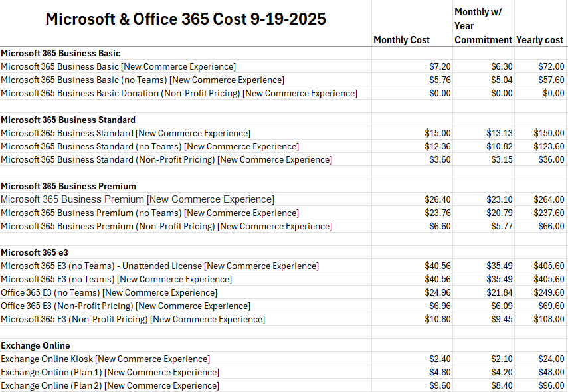
Task: Click Business Standard (Non-Profit Pricing) row label
Action: [166, 159]
